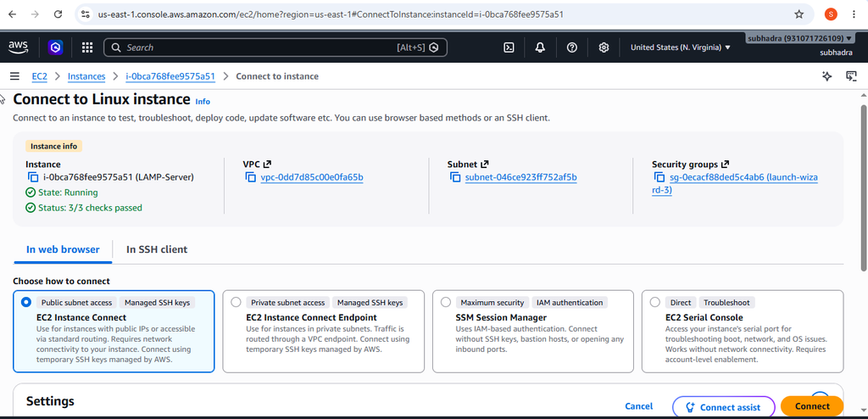The width and height of the screenshot is (868, 419).
Task: Open subnet-046ce923ff752af5b link
Action: pyautogui.click(x=521, y=177)
